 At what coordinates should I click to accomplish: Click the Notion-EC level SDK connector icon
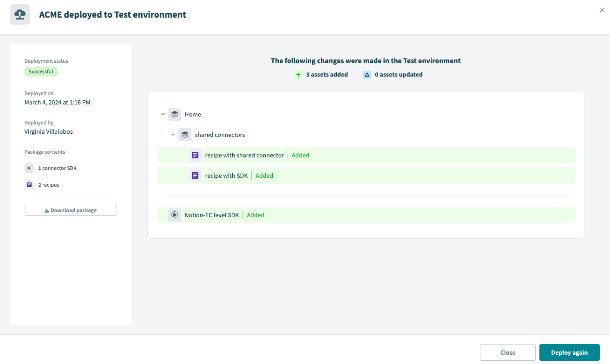point(175,215)
